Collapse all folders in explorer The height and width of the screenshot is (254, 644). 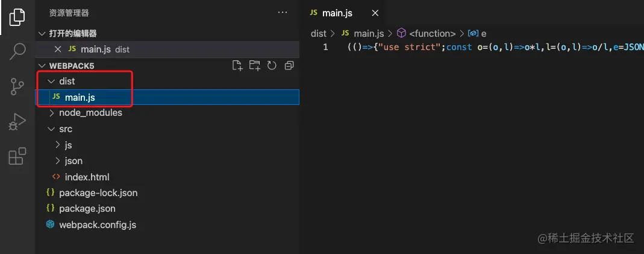[289, 66]
